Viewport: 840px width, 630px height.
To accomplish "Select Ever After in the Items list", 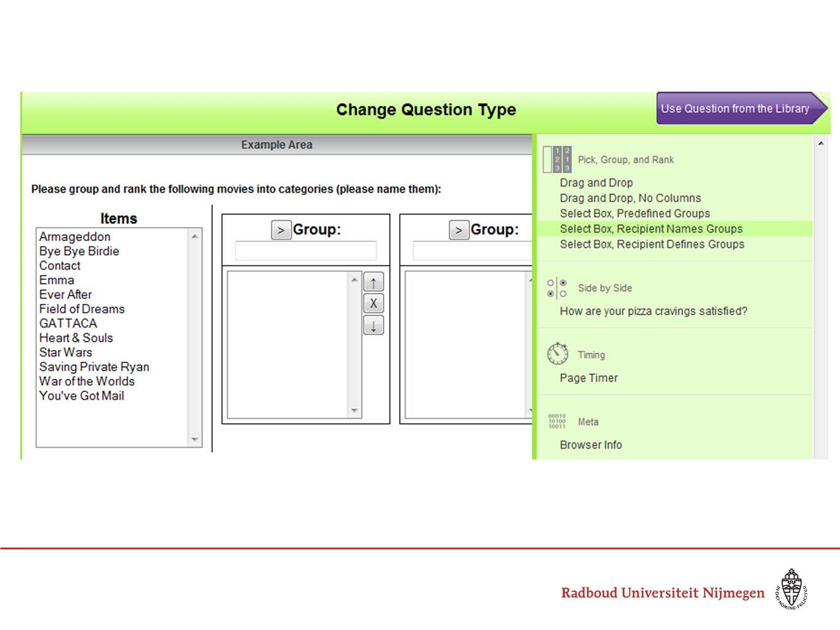I will [x=65, y=295].
